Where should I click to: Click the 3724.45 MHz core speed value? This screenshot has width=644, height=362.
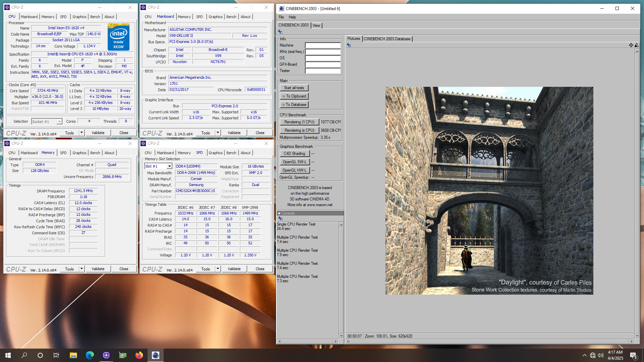(x=48, y=91)
